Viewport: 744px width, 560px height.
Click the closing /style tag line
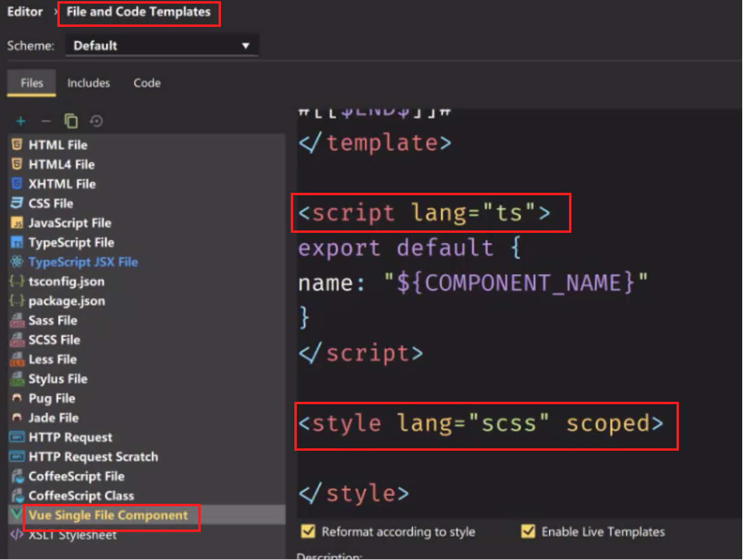point(353,494)
